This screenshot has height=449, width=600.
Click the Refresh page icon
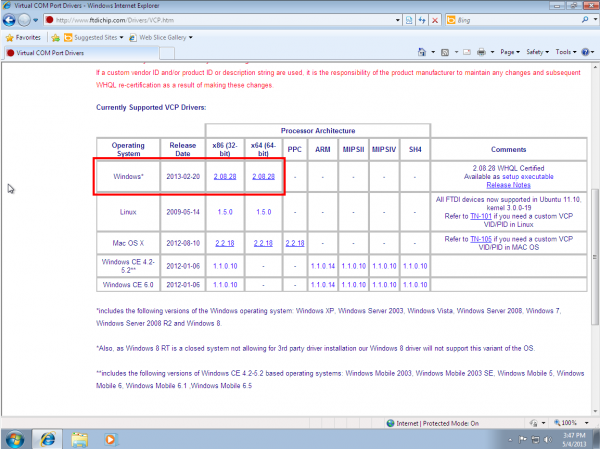[422, 20]
